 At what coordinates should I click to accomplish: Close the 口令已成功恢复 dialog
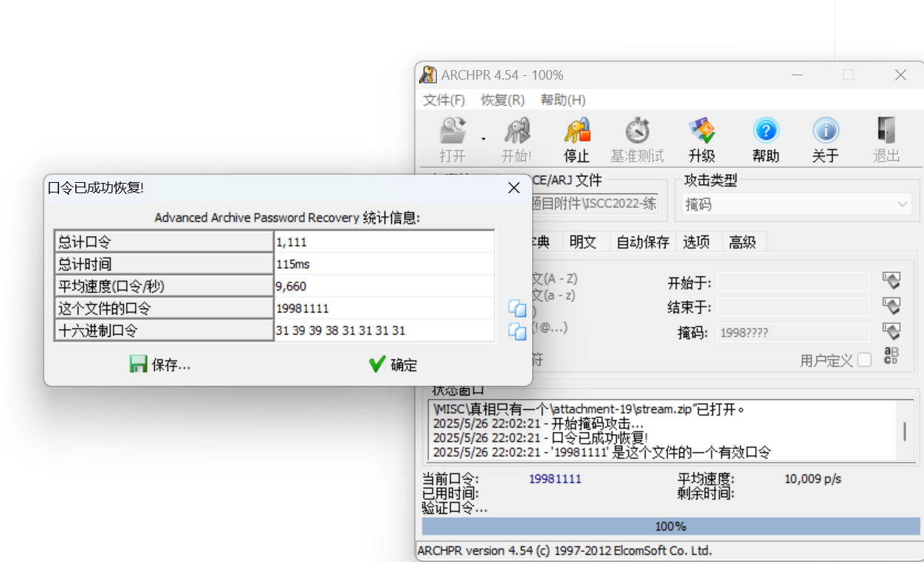(x=514, y=188)
